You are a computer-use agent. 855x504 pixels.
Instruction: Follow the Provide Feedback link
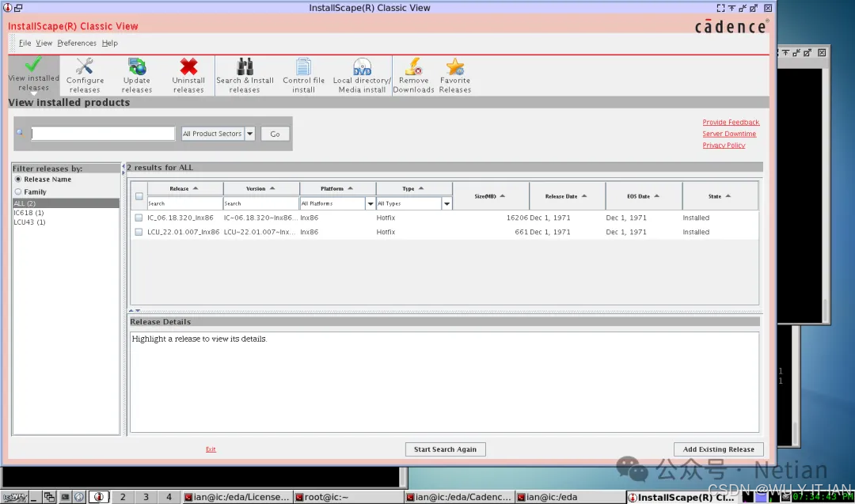(731, 122)
